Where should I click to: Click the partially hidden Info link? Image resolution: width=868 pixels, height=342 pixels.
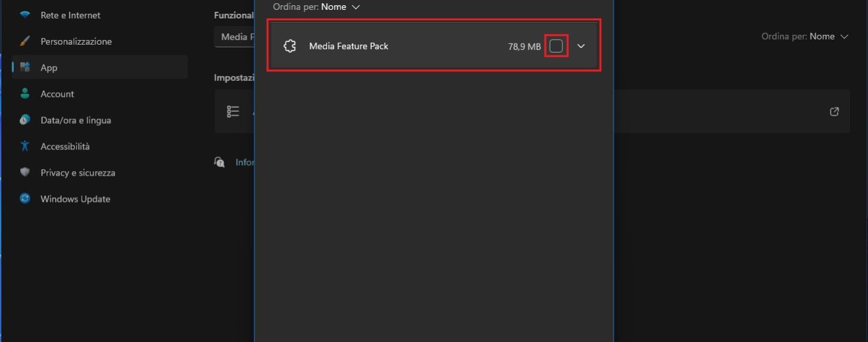click(244, 162)
